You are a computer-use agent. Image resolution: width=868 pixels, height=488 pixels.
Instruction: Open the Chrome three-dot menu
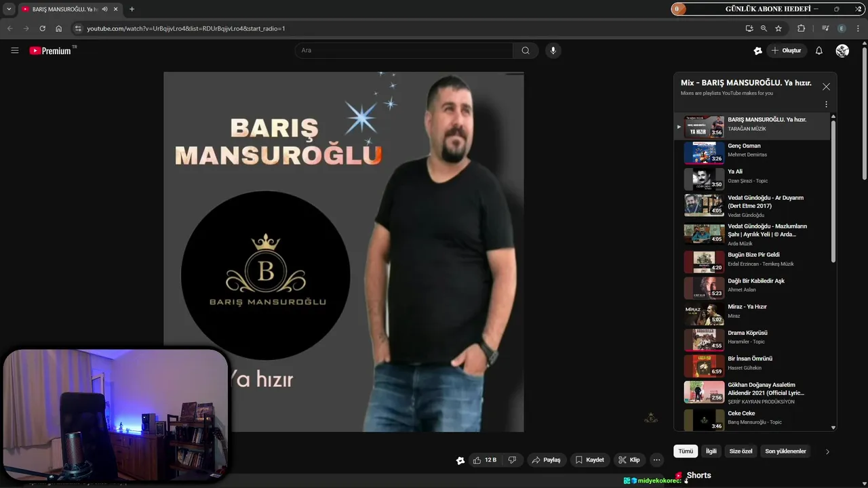(859, 28)
